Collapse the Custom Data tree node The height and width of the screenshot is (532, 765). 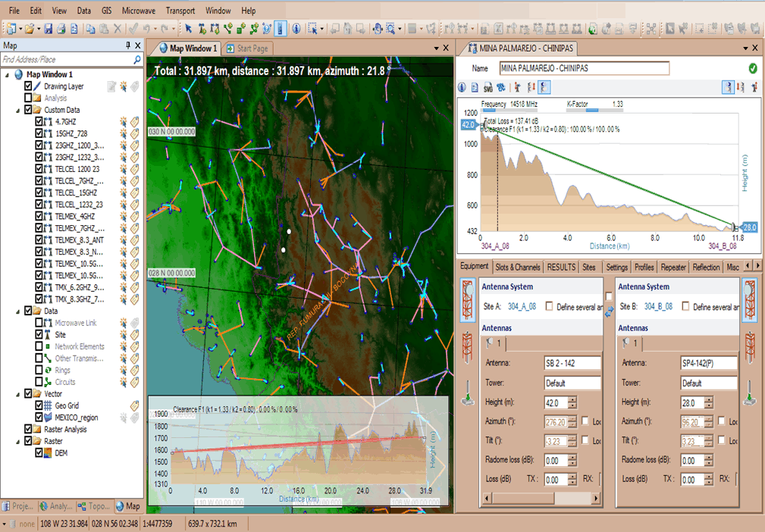pos(18,110)
